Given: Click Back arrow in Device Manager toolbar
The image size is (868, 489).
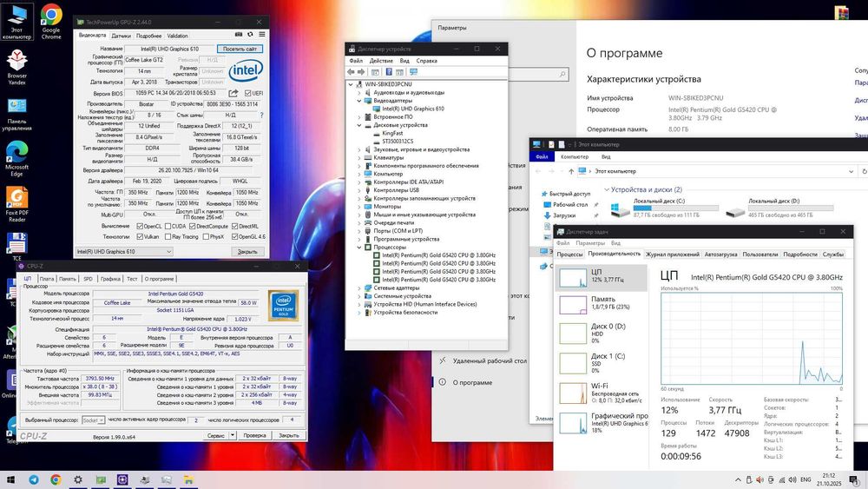Looking at the screenshot, I should pyautogui.click(x=351, y=72).
